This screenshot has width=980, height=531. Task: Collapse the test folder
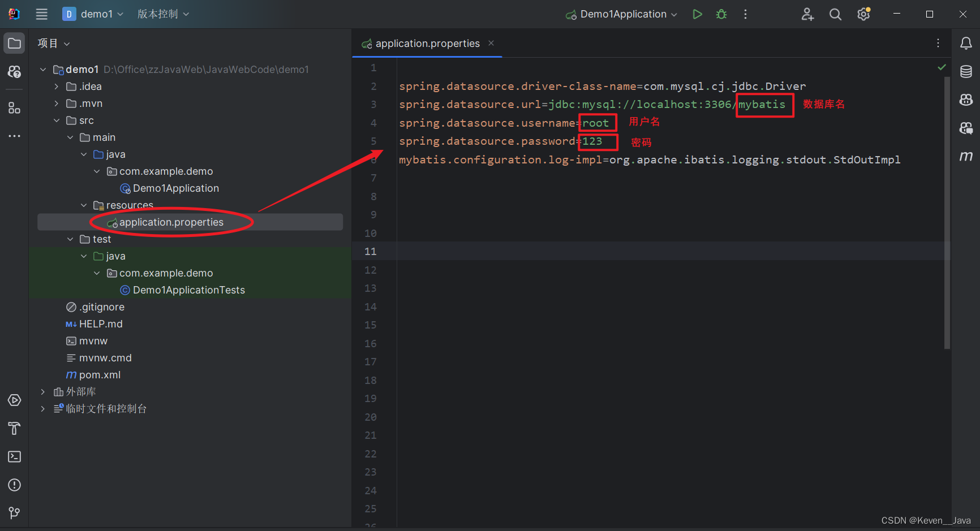70,239
